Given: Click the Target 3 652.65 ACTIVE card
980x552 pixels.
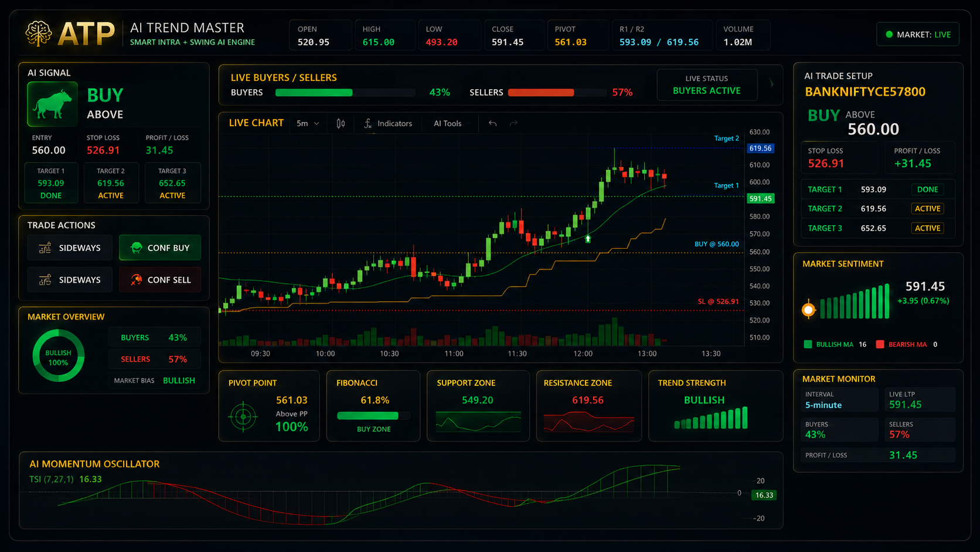Looking at the screenshot, I should (172, 183).
